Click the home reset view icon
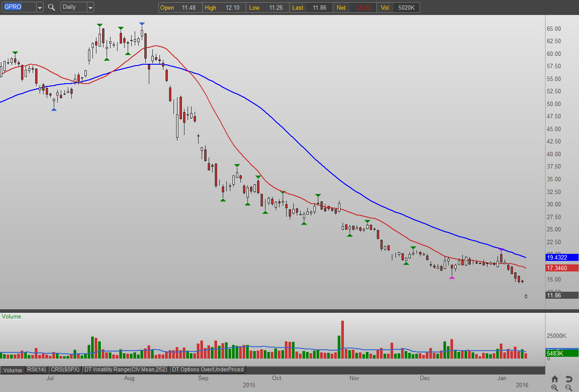579x392 pixels. (x=555, y=379)
